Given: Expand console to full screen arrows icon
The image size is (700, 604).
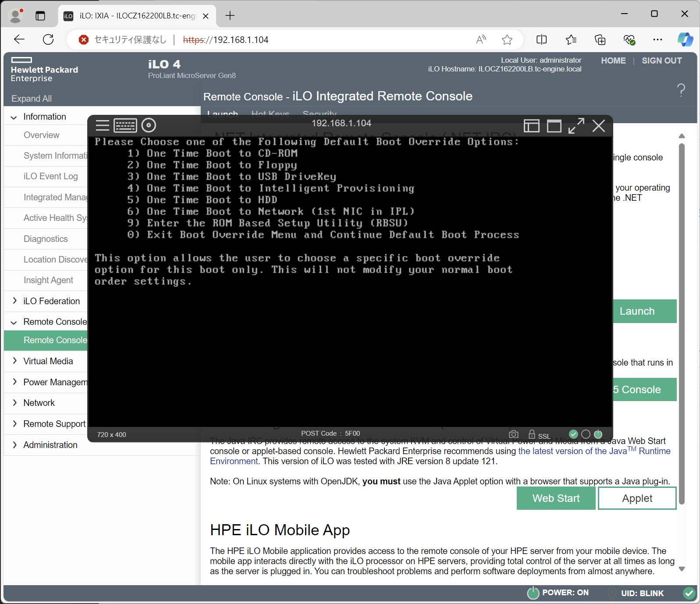Looking at the screenshot, I should point(576,126).
